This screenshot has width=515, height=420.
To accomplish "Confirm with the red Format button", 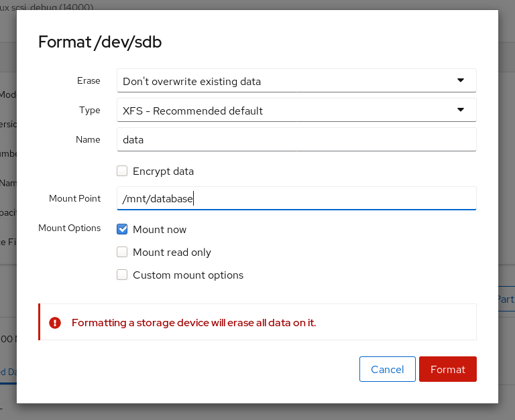I will [x=448, y=369].
